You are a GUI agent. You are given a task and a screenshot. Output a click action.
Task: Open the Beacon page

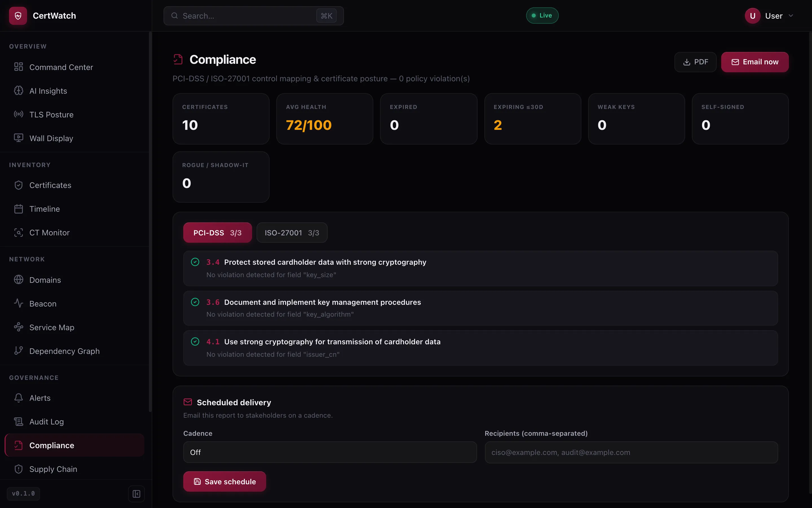(74, 303)
